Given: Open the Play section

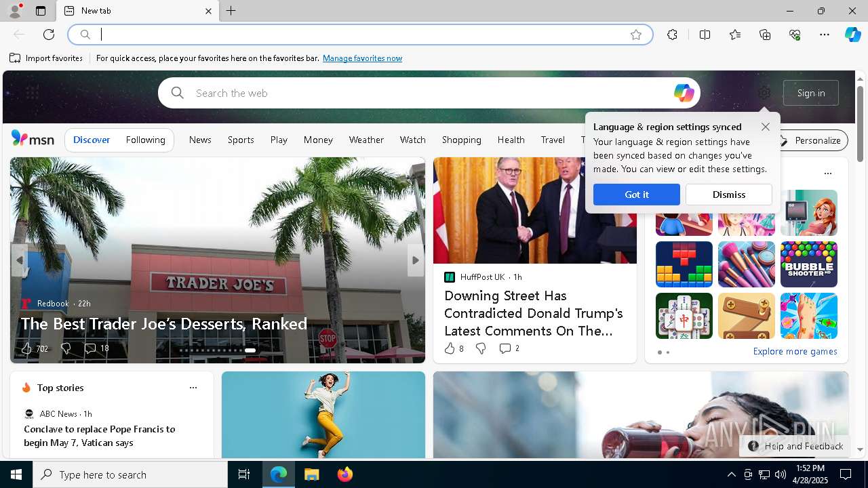Looking at the screenshot, I should (x=279, y=140).
